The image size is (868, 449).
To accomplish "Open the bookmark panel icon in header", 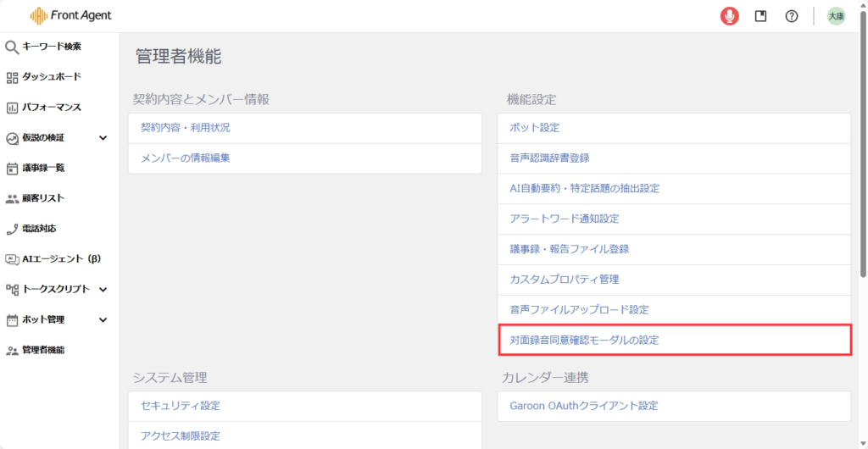I will pyautogui.click(x=760, y=16).
